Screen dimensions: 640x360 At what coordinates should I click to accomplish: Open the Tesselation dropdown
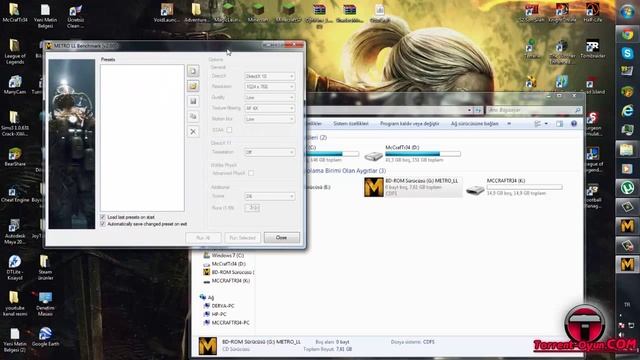(269, 152)
